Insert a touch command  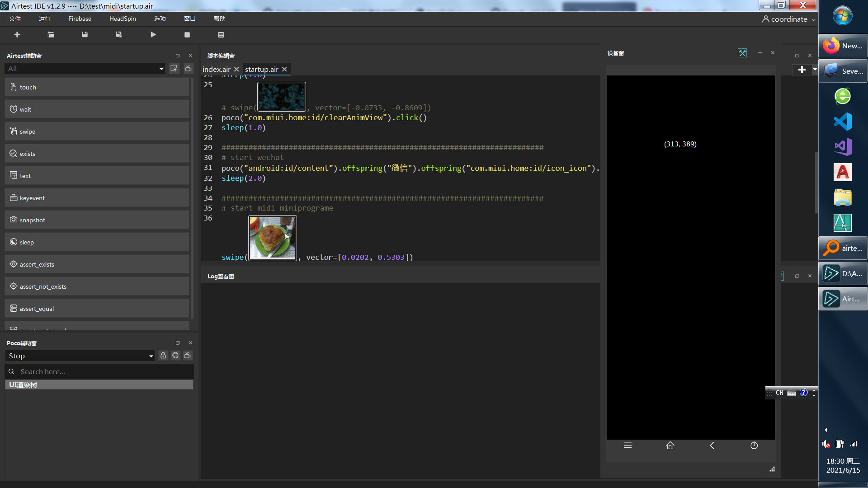pos(97,87)
